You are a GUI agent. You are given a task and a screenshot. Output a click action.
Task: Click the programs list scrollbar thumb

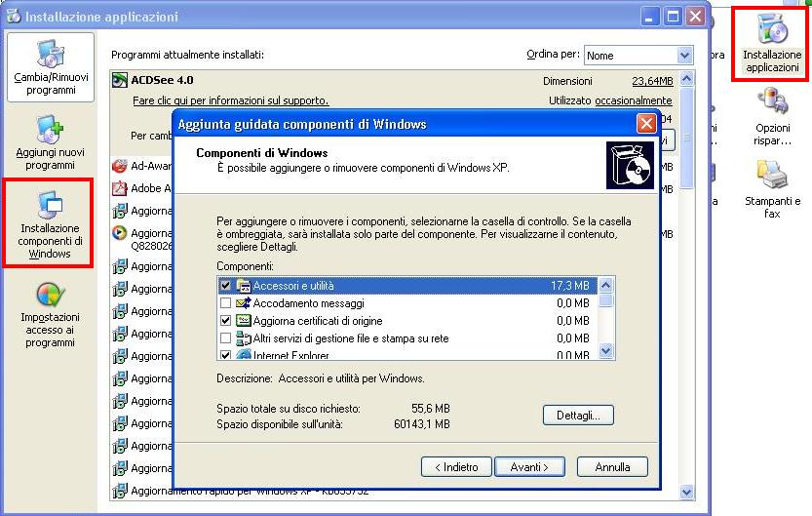coord(686,138)
